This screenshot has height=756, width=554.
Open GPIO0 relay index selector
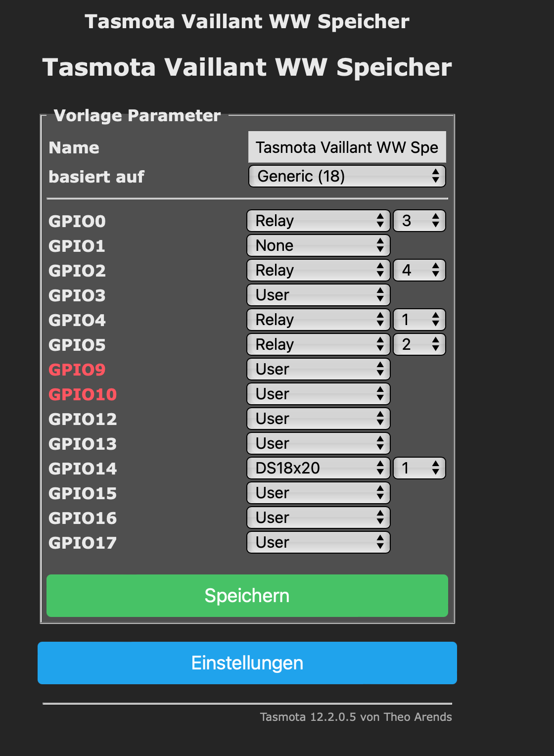coord(419,221)
